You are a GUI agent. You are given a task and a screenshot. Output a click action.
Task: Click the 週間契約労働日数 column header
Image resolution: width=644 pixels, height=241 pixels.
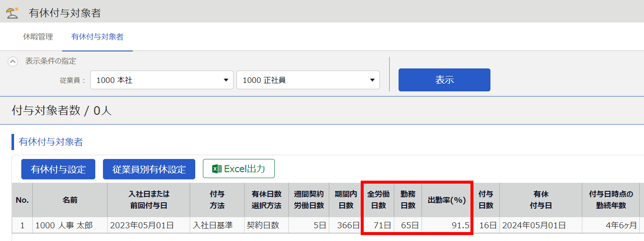pyautogui.click(x=309, y=200)
